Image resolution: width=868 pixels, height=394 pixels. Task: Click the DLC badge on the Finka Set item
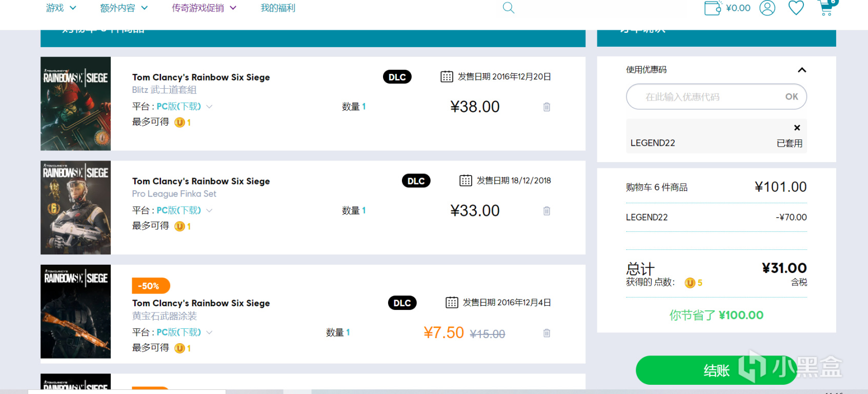(x=416, y=181)
